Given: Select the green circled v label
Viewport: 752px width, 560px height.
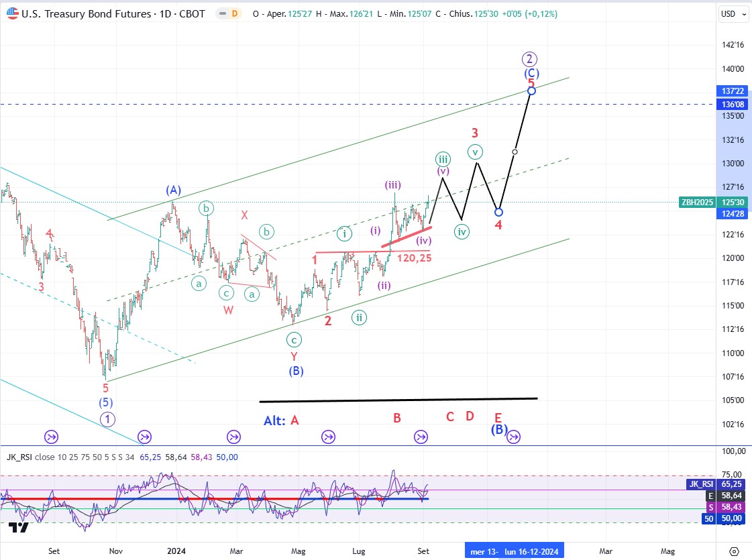Looking at the screenshot, I should [x=475, y=152].
